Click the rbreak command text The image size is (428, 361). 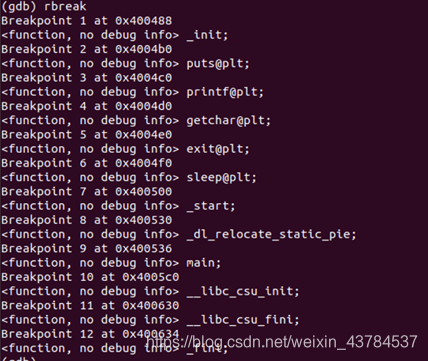point(65,6)
